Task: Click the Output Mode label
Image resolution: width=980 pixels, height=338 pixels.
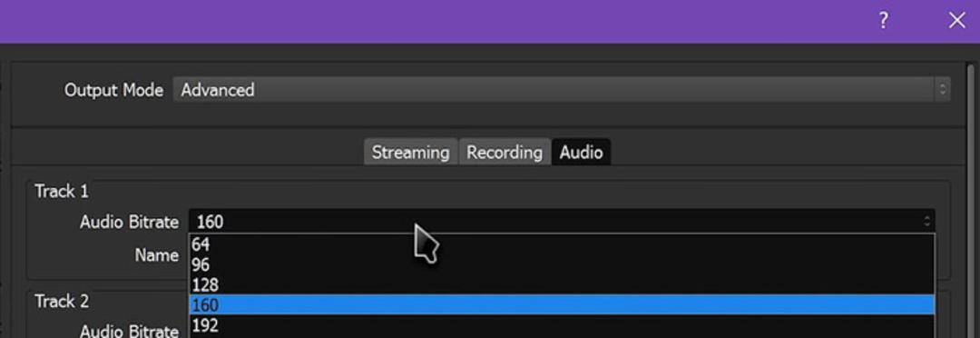Action: point(113,90)
